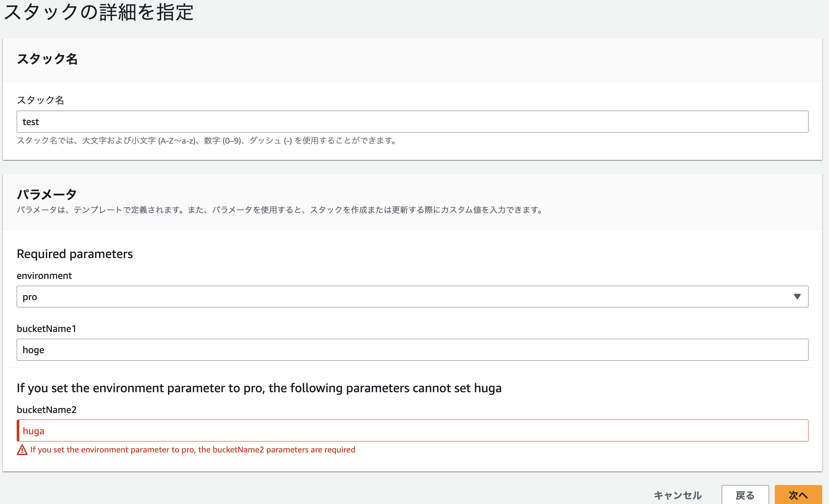
Task: Click the parameters description text
Action: (x=280, y=210)
